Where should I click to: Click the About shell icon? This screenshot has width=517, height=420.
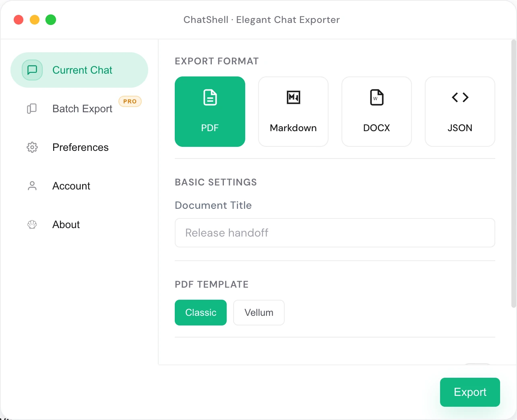(x=32, y=224)
